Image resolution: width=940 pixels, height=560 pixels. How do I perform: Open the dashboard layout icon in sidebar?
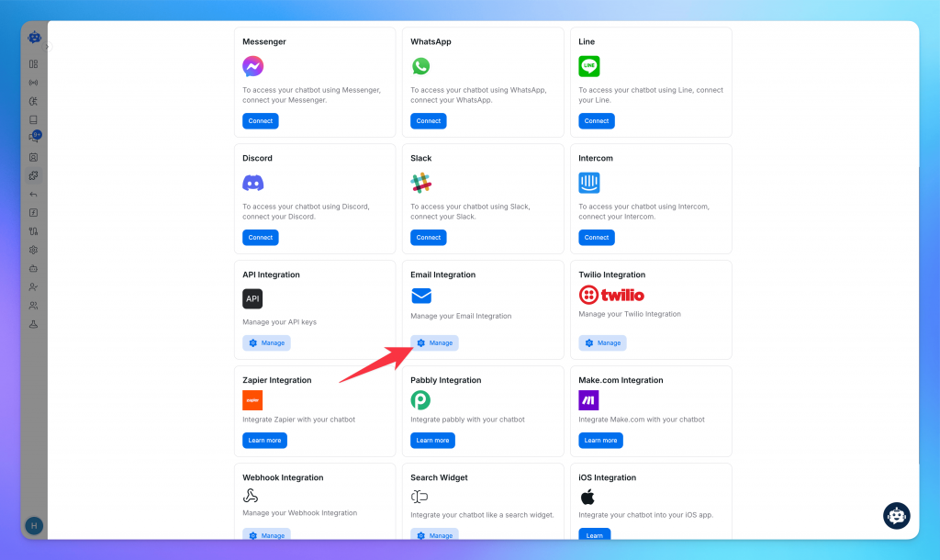click(34, 64)
